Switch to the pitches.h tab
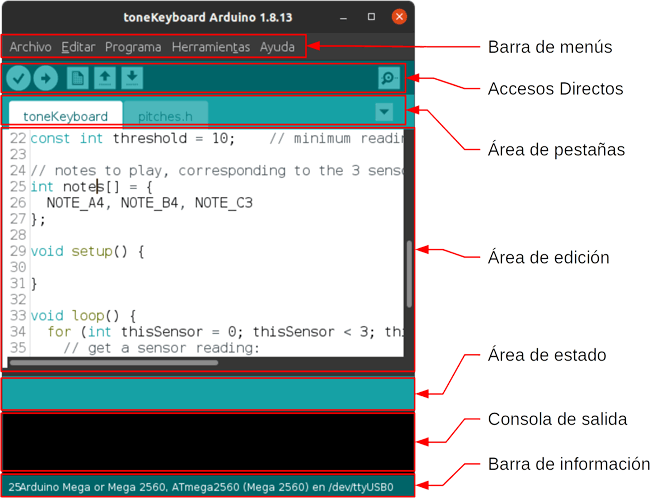 pyautogui.click(x=165, y=116)
